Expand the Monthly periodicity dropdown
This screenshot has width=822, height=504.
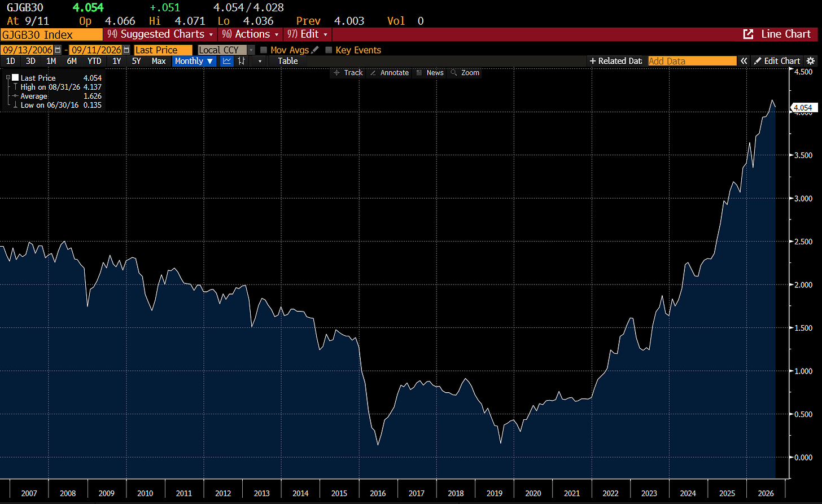(x=194, y=61)
